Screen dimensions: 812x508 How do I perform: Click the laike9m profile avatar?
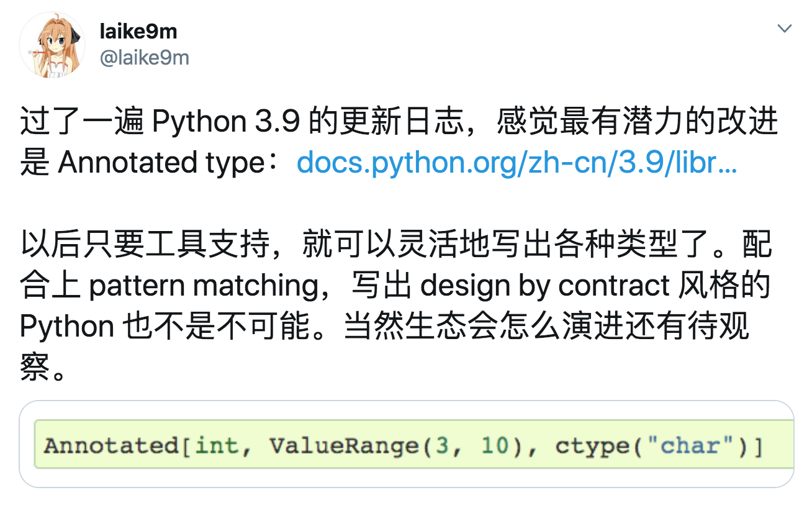52,45
